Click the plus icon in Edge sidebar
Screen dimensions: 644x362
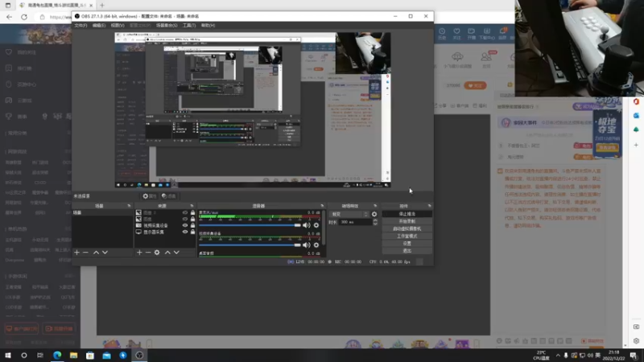point(636,145)
